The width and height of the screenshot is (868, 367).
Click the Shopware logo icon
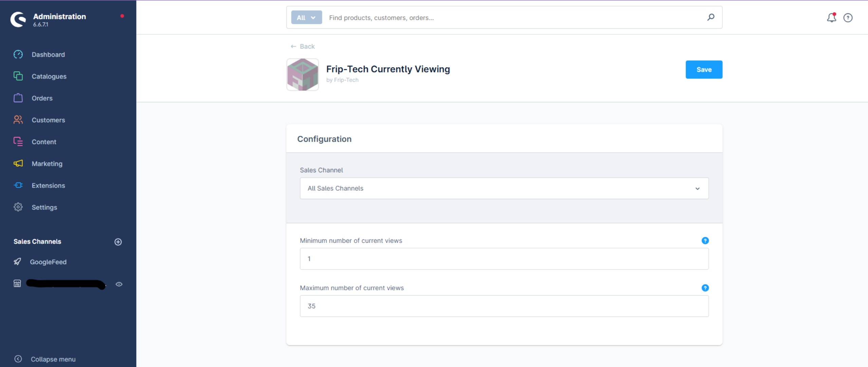click(18, 19)
